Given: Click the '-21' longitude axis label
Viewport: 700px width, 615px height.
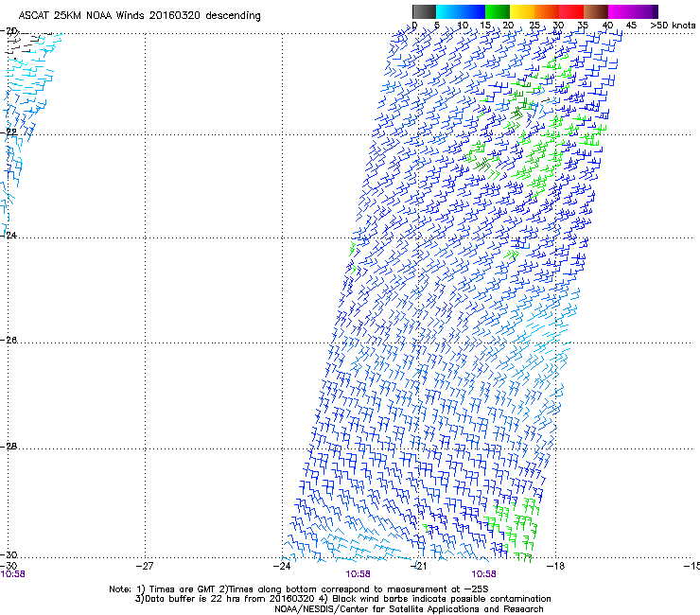Looking at the screenshot, I should pyautogui.click(x=418, y=566).
